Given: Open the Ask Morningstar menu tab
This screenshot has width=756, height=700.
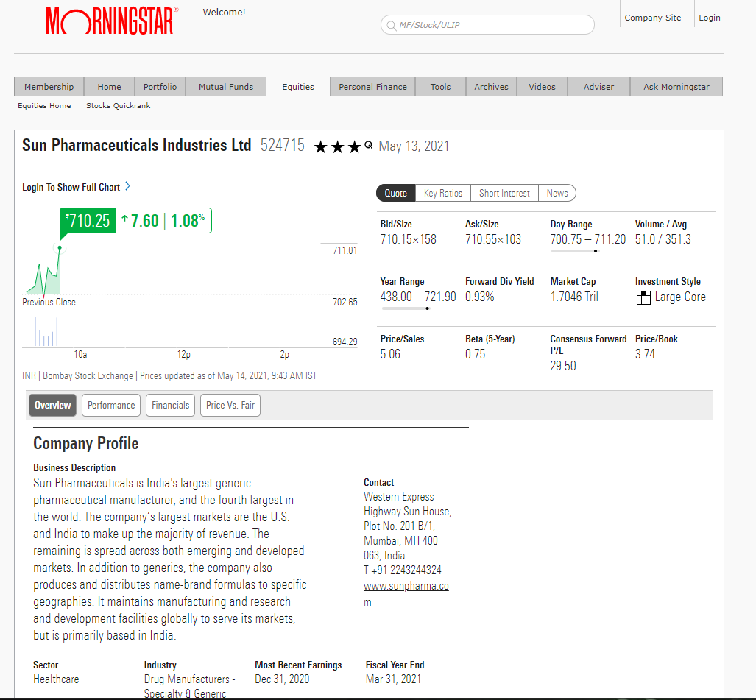Looking at the screenshot, I should coord(676,87).
